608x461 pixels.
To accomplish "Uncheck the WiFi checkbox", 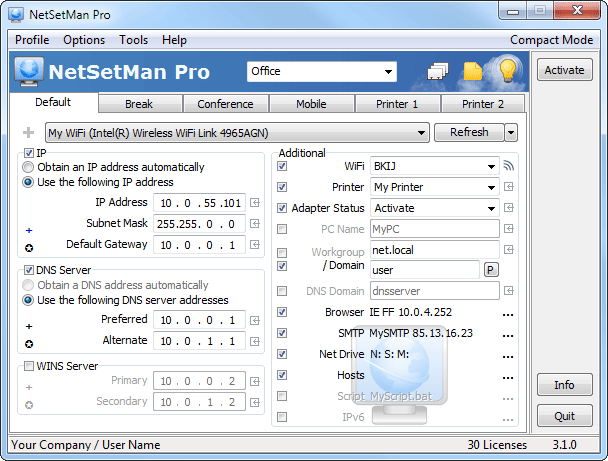I will click(282, 166).
